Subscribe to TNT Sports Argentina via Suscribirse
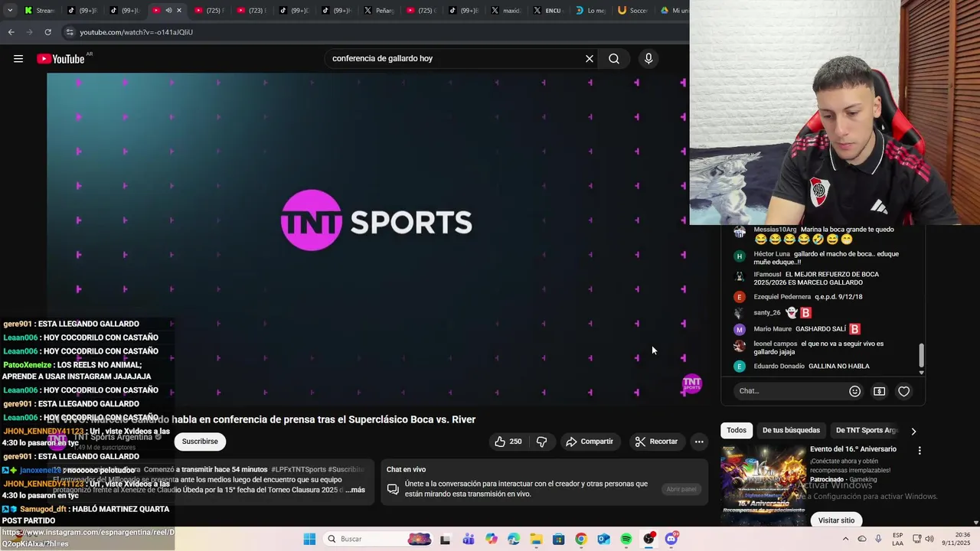 click(x=200, y=442)
